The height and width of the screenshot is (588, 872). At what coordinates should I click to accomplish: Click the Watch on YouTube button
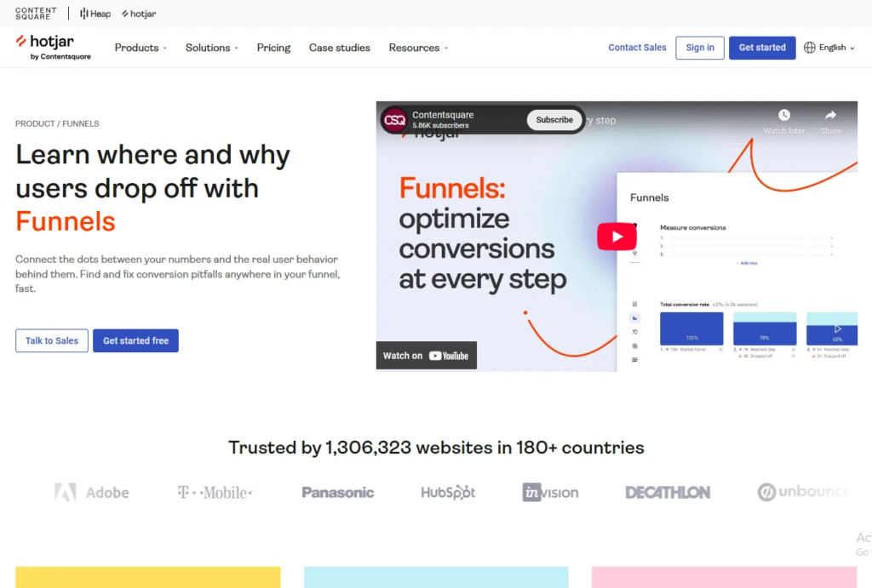point(426,356)
